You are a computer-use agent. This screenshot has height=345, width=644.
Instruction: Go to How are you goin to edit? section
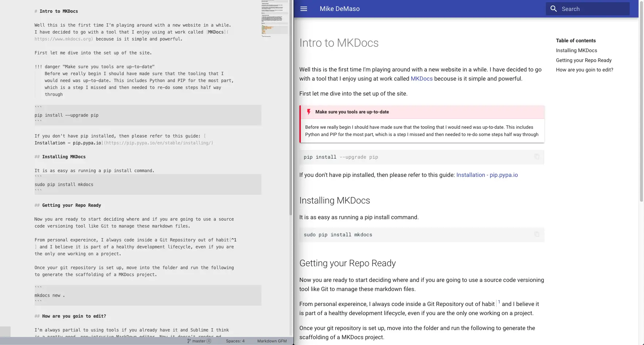tap(584, 70)
